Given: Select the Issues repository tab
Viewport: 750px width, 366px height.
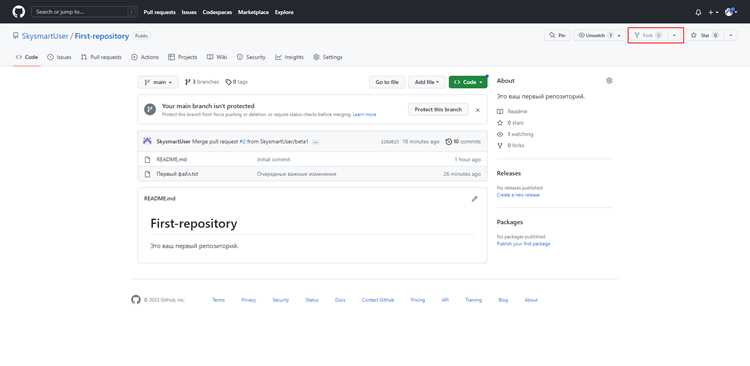Looking at the screenshot, I should [59, 57].
